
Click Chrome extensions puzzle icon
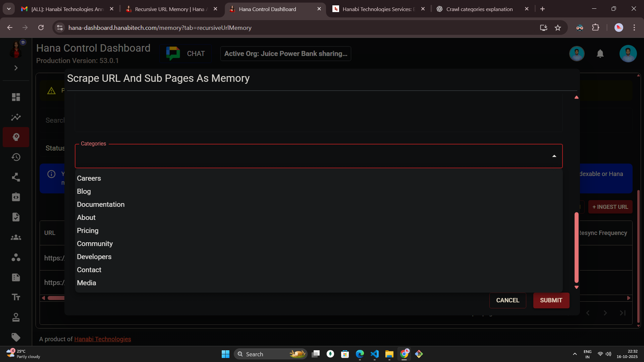[x=596, y=27]
